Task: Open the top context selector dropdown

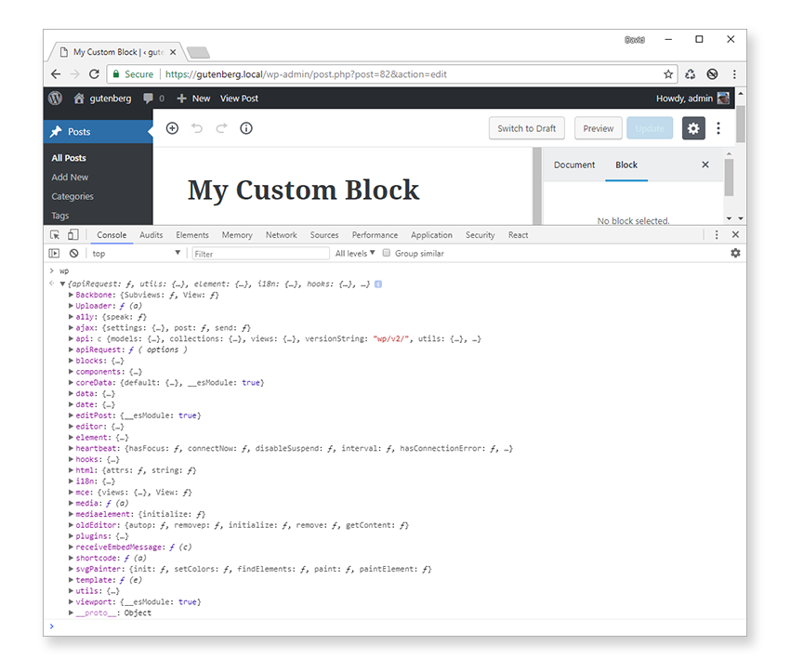Action: coord(136,253)
